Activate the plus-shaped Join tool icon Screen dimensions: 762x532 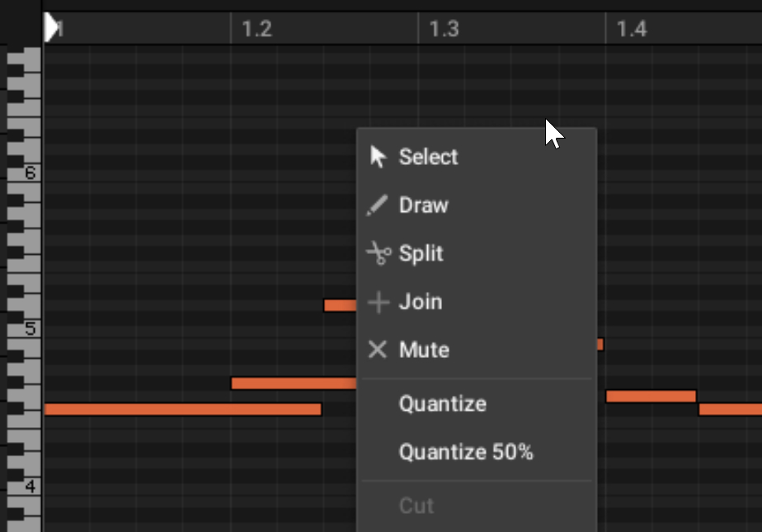coord(378,302)
